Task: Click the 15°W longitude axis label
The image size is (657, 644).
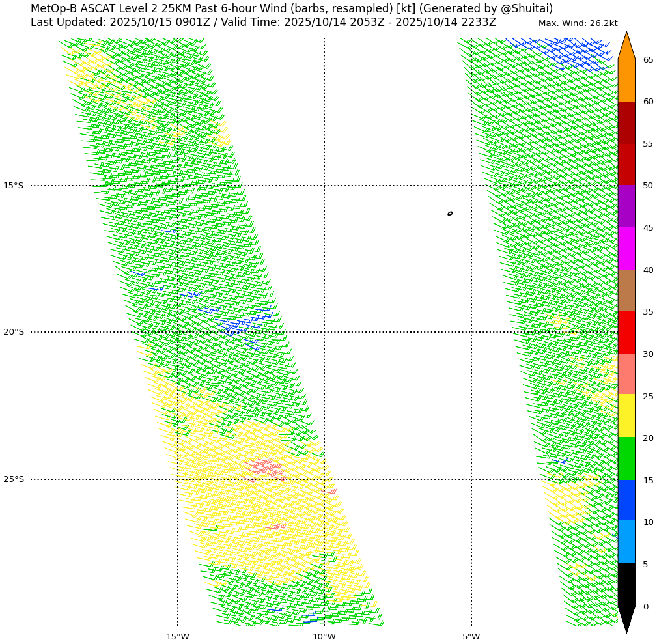Action: [x=177, y=636]
